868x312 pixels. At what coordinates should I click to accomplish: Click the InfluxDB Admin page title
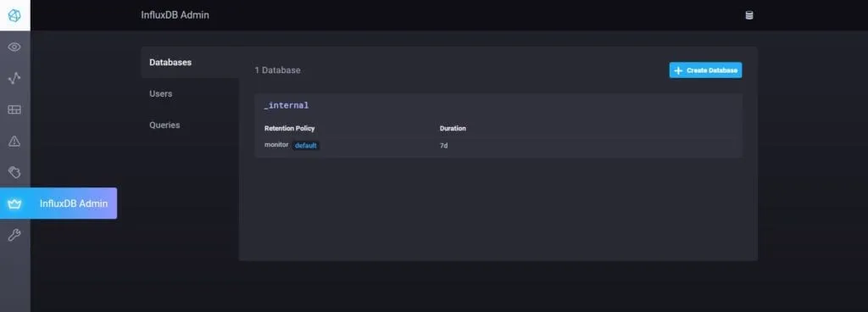tap(175, 15)
